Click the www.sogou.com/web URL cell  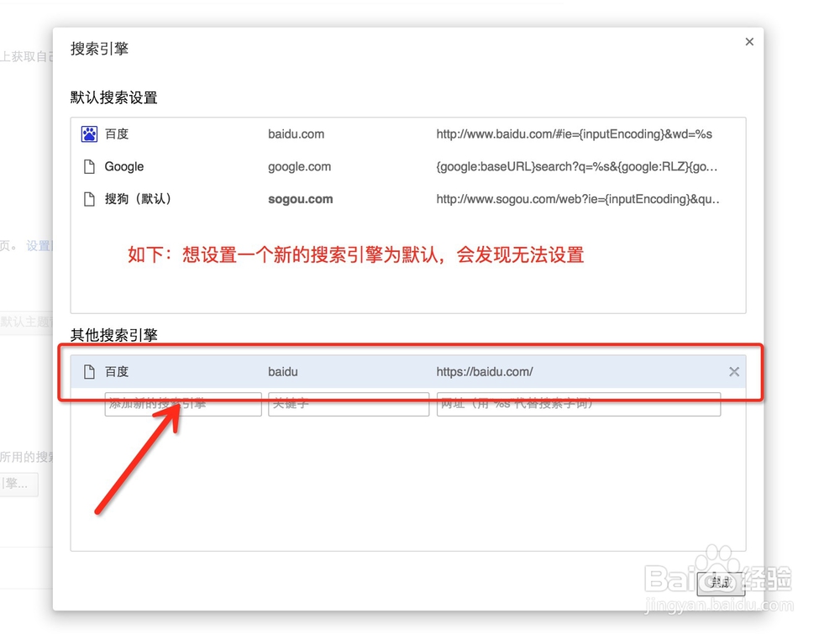[x=578, y=199]
